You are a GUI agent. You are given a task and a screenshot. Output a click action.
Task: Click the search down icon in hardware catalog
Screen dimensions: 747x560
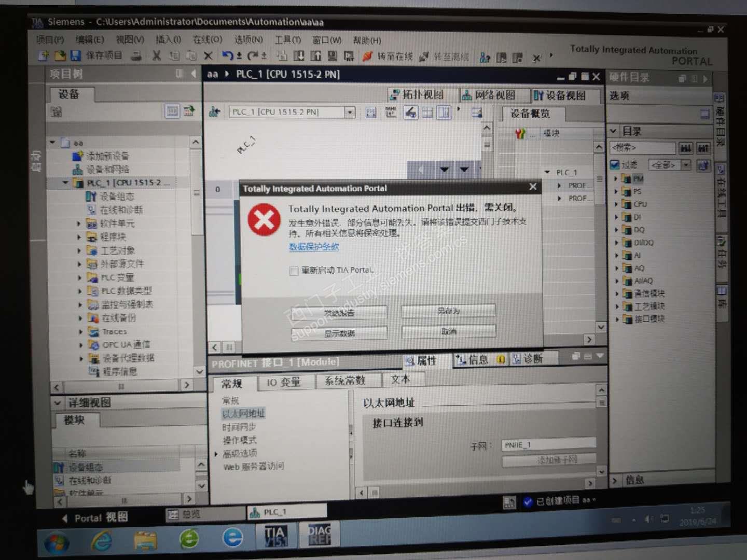[686, 148]
